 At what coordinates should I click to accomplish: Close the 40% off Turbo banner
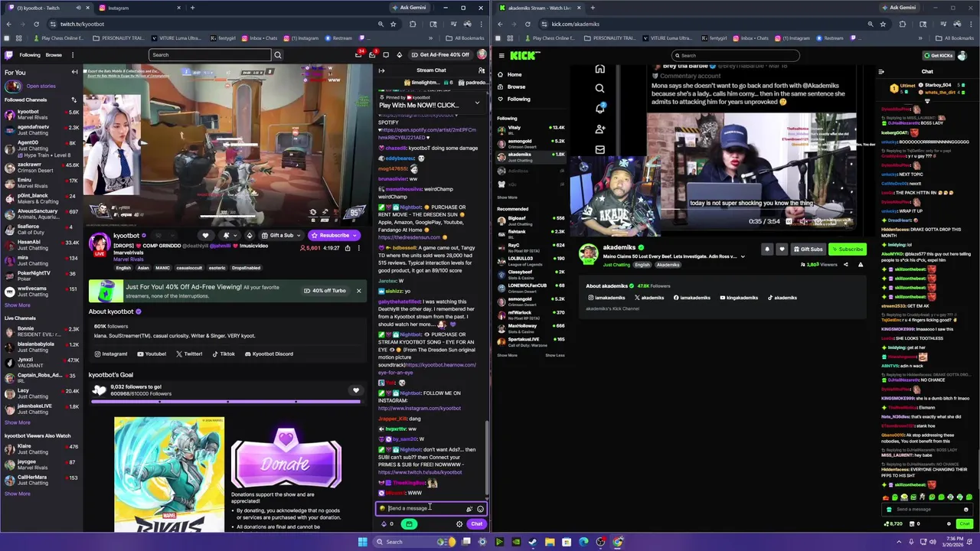click(358, 291)
